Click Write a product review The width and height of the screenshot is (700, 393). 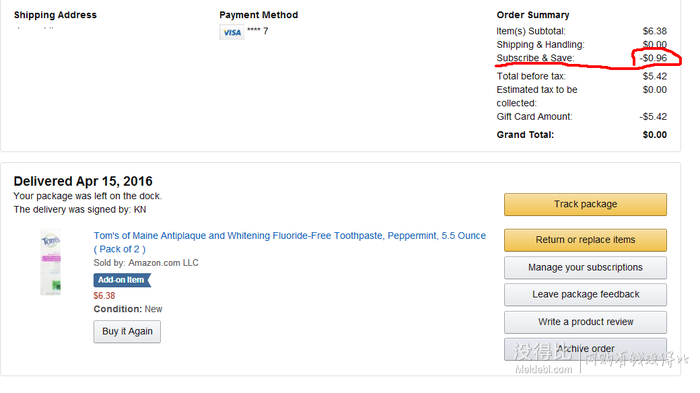(585, 322)
